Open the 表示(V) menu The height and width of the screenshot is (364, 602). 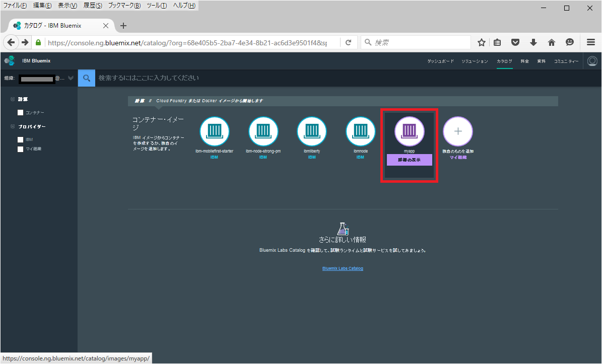(68, 6)
